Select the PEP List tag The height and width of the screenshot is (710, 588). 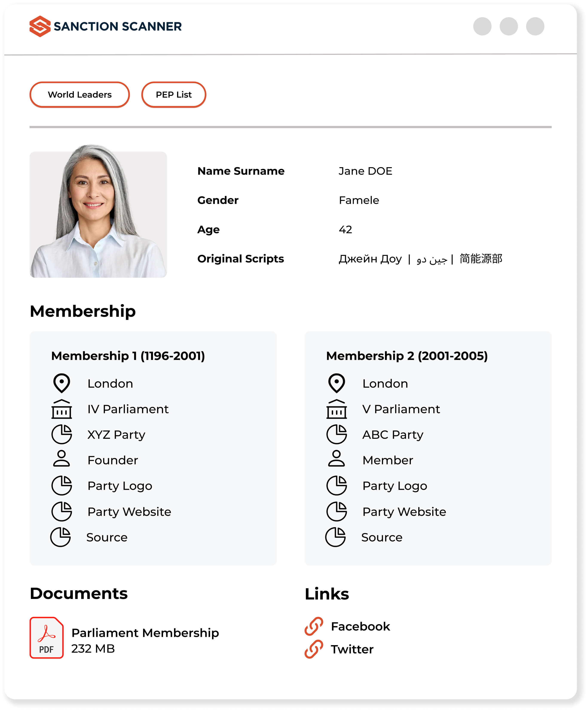(173, 95)
